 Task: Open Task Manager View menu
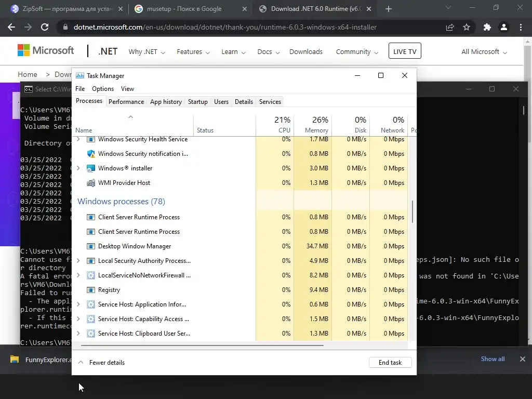tap(128, 89)
